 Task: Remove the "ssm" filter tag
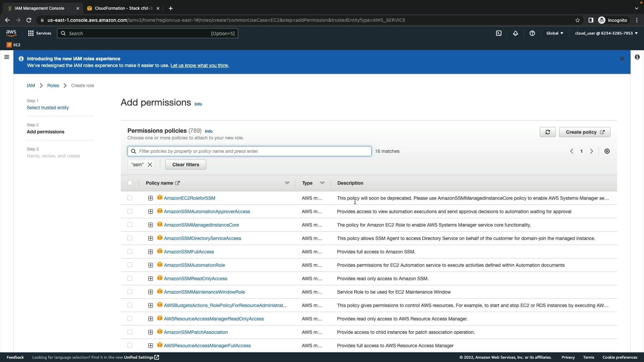(x=150, y=165)
